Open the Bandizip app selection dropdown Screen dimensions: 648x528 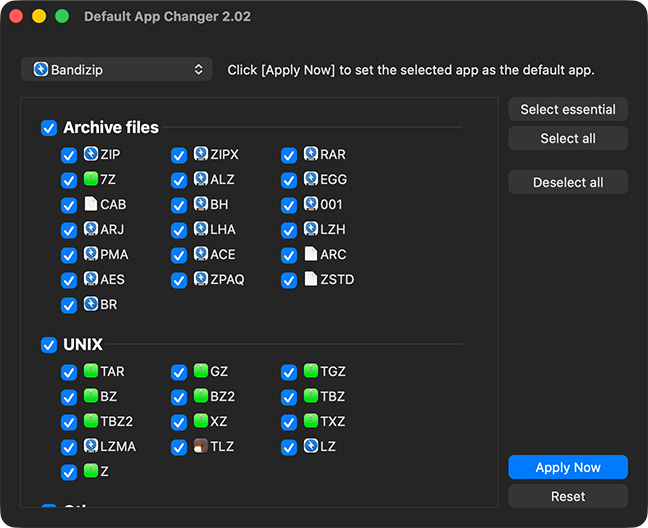[116, 70]
